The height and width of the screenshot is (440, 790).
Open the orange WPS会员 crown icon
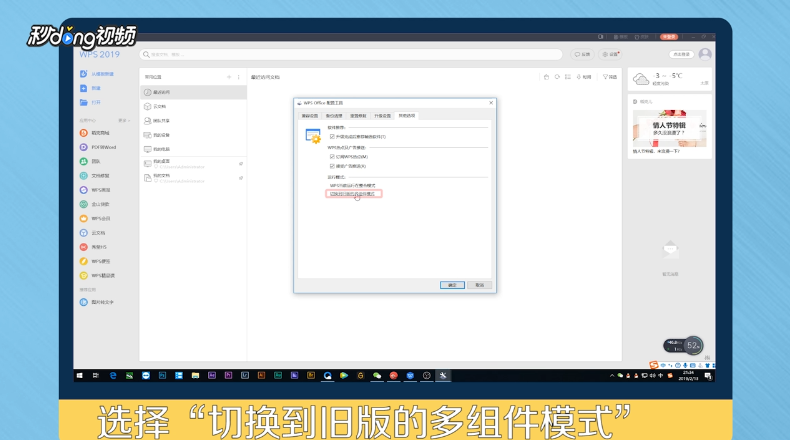[x=84, y=219]
